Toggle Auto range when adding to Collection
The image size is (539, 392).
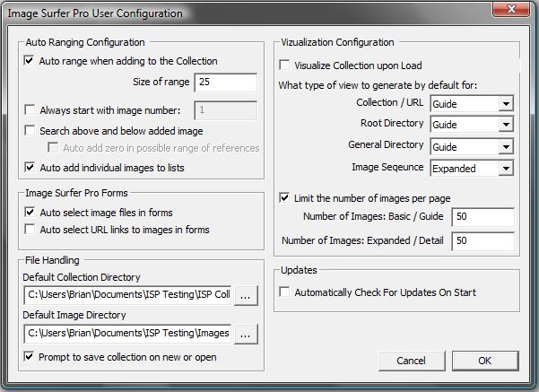pos(30,61)
